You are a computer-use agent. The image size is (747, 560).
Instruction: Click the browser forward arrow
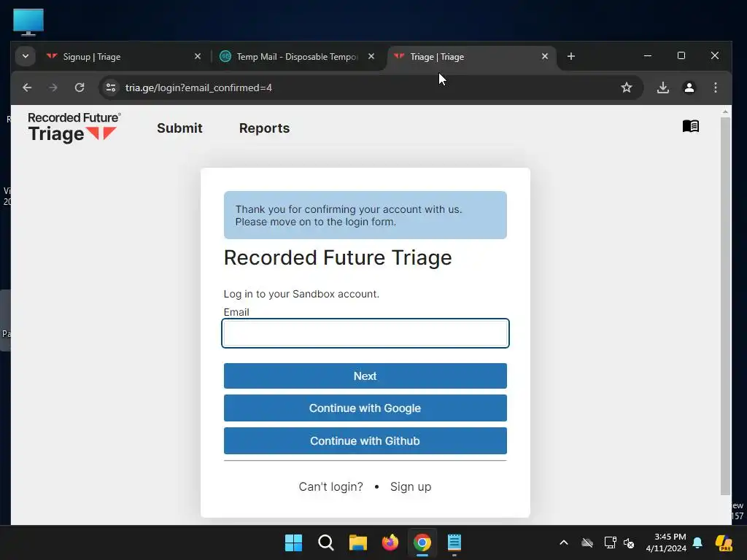53,87
